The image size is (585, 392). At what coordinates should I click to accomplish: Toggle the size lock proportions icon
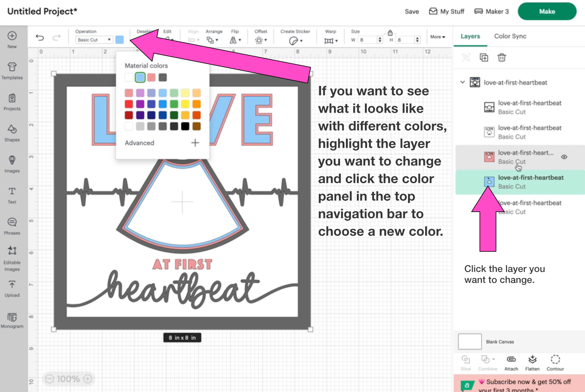390,33
